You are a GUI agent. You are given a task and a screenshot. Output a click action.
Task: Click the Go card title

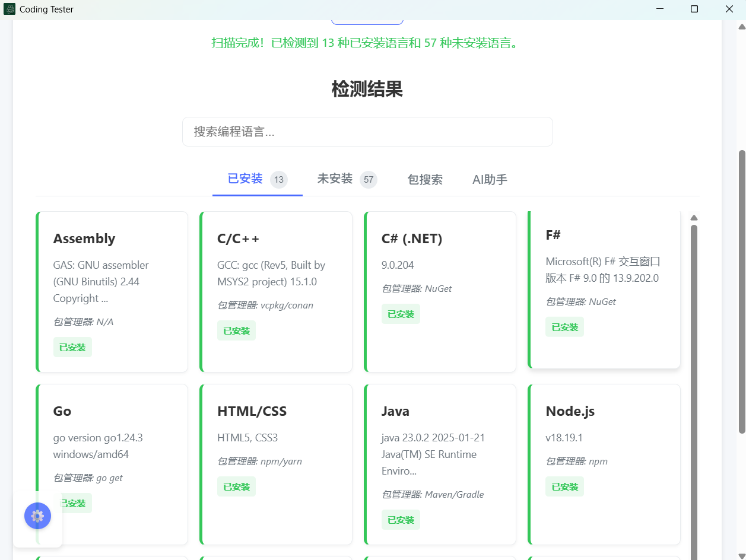click(x=62, y=411)
